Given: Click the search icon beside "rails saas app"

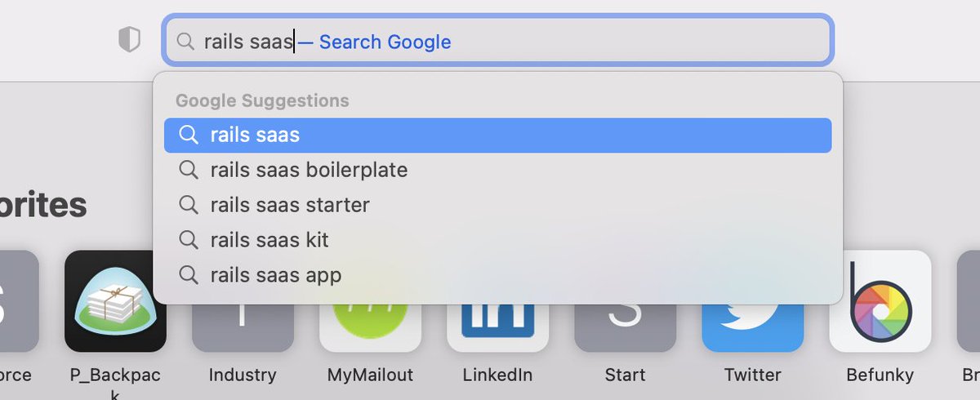Looking at the screenshot, I should tap(189, 275).
